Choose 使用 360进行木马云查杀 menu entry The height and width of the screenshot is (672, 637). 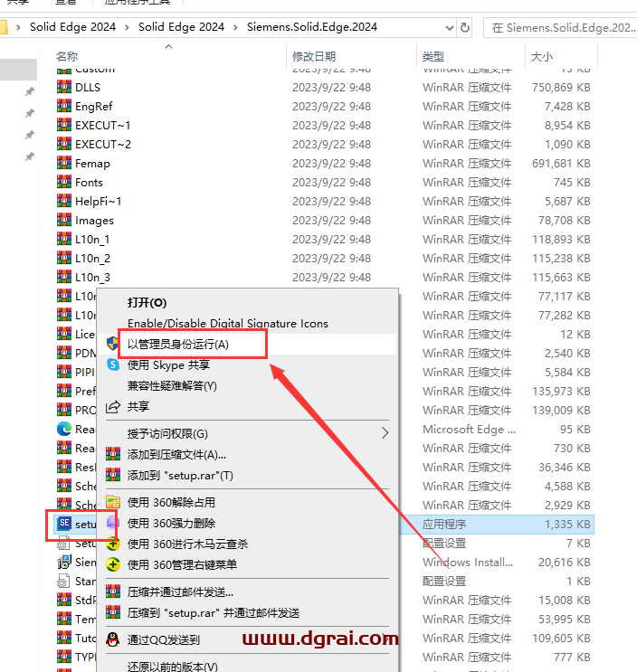(187, 544)
